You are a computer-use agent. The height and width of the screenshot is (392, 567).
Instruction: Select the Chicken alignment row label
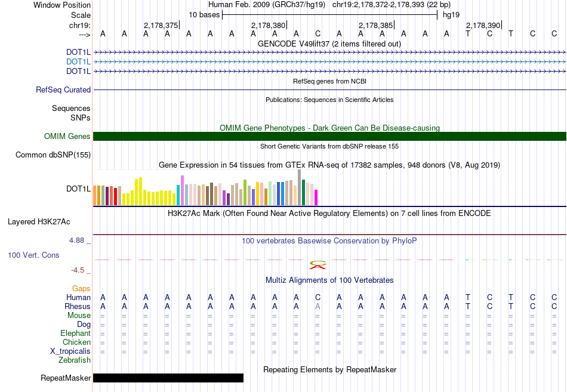tap(76, 342)
